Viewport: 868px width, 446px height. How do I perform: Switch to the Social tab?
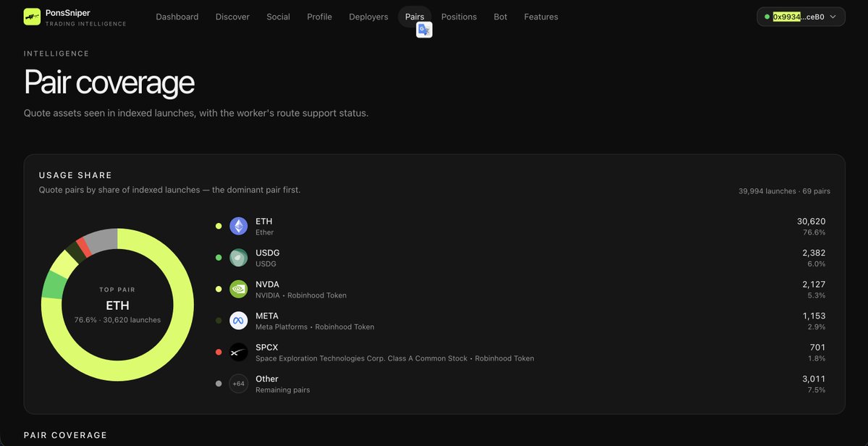pyautogui.click(x=278, y=17)
